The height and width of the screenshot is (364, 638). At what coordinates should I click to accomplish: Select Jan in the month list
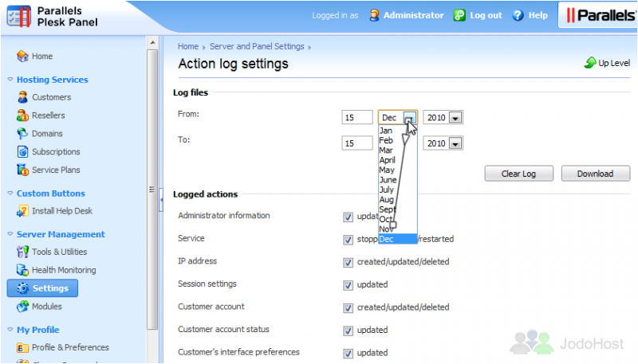[397, 131]
